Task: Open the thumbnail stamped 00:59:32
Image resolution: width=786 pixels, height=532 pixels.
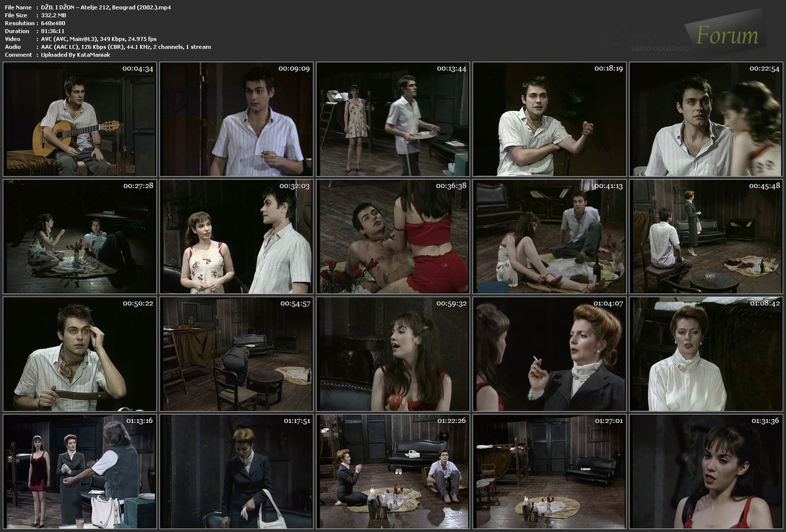Action: point(393,354)
